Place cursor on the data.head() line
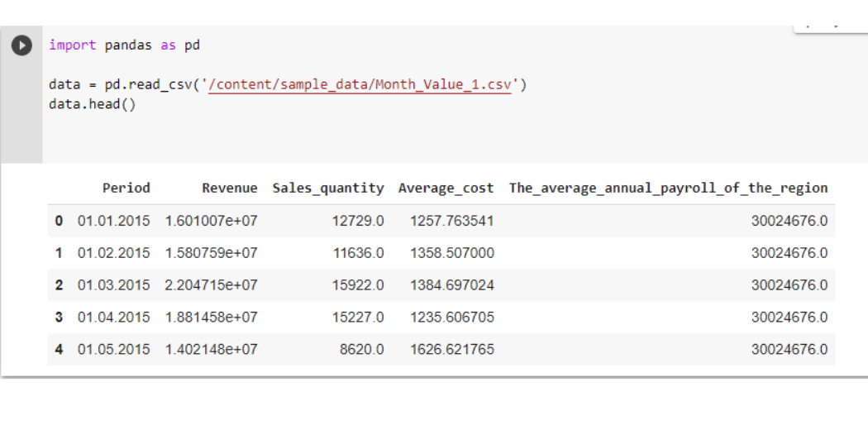Viewport: 868px width, 430px height. coord(92,104)
